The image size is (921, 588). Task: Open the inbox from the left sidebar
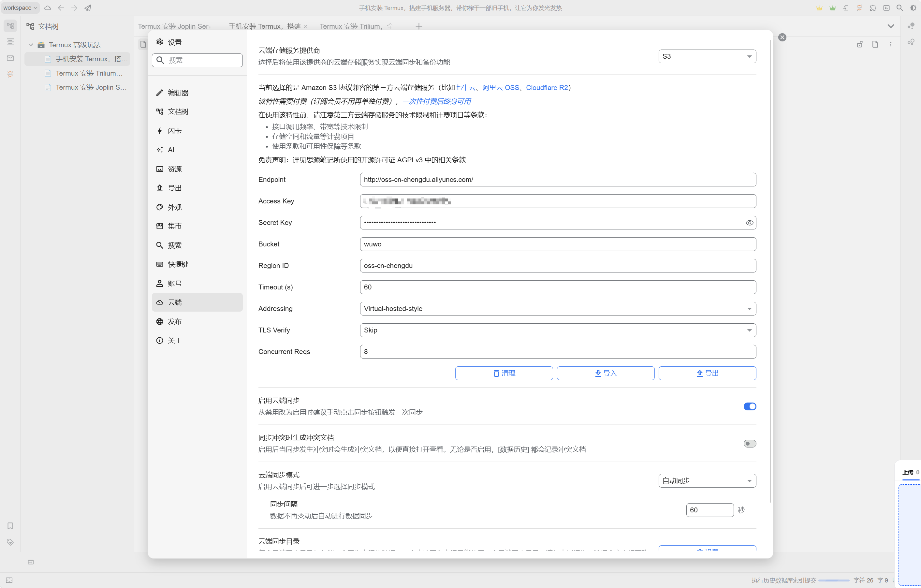[10, 58]
